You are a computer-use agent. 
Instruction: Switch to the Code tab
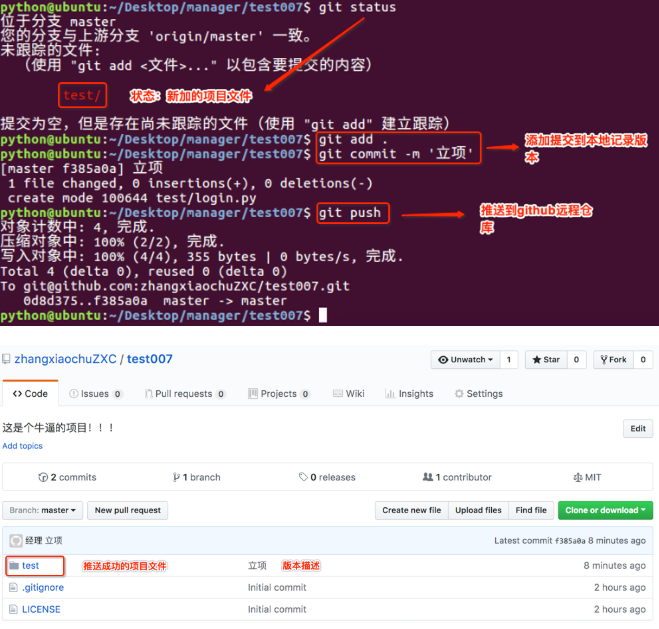point(30,394)
